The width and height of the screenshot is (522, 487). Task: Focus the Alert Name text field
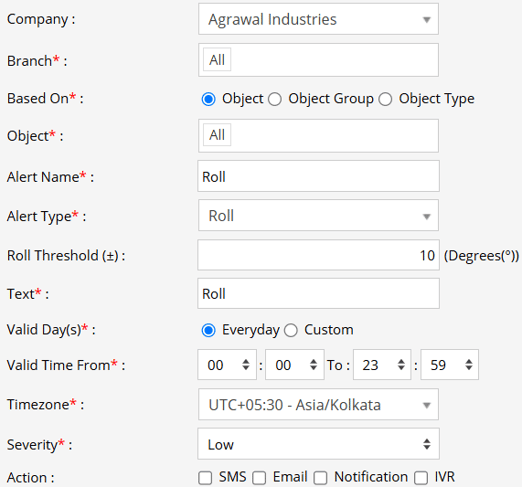coord(318,176)
